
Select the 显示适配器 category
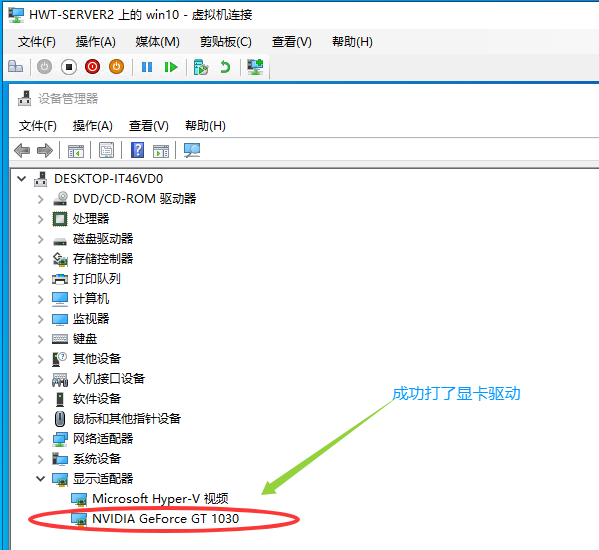pos(103,478)
